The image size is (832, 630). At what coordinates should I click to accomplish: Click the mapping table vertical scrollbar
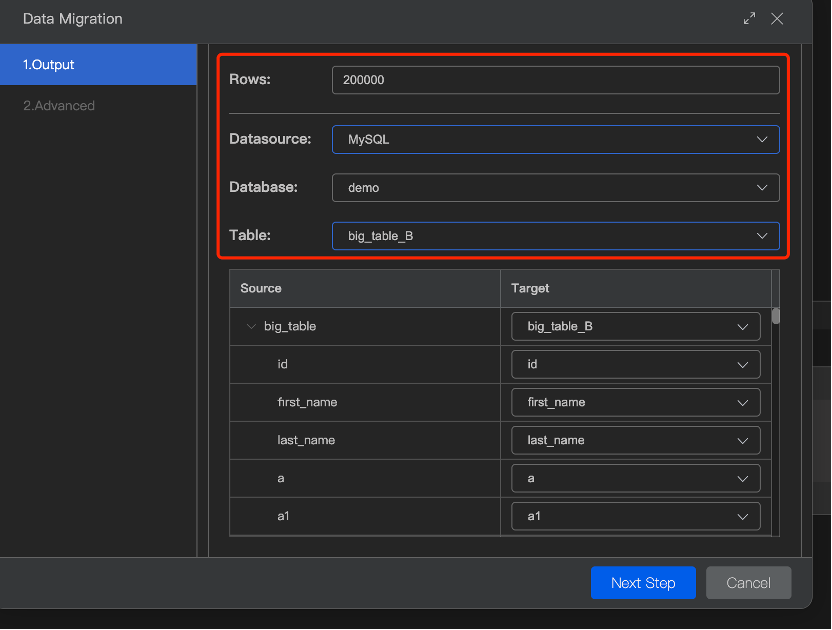(776, 318)
